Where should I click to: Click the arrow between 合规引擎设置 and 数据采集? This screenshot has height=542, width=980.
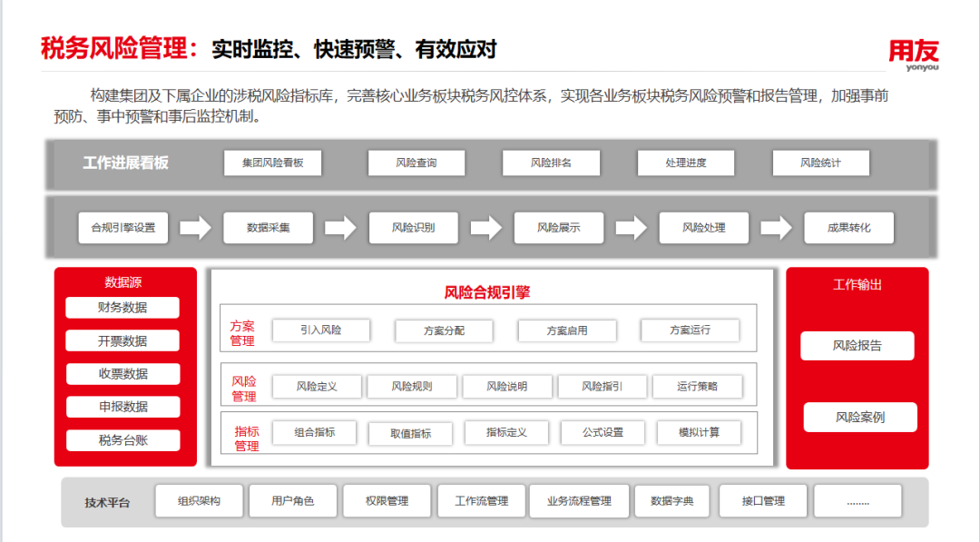[x=195, y=227]
